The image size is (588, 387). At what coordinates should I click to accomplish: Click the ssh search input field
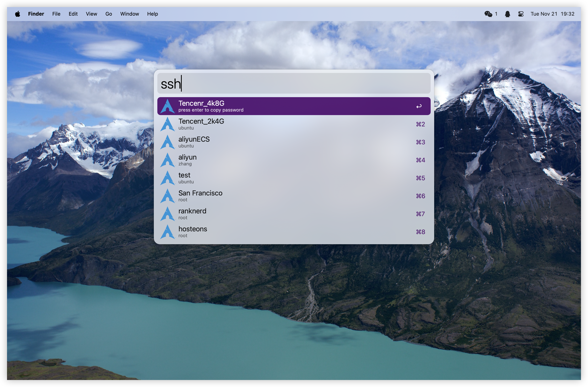click(x=293, y=84)
